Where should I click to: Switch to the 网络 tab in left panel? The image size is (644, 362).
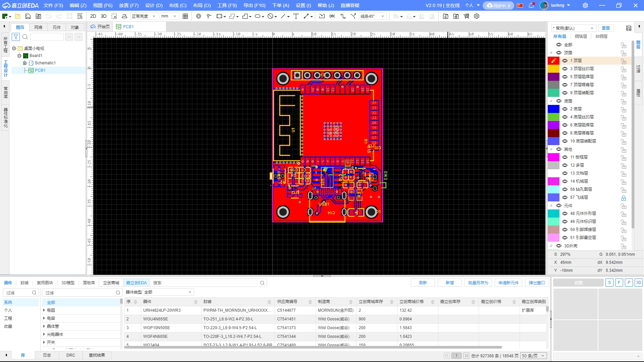[x=38, y=27]
